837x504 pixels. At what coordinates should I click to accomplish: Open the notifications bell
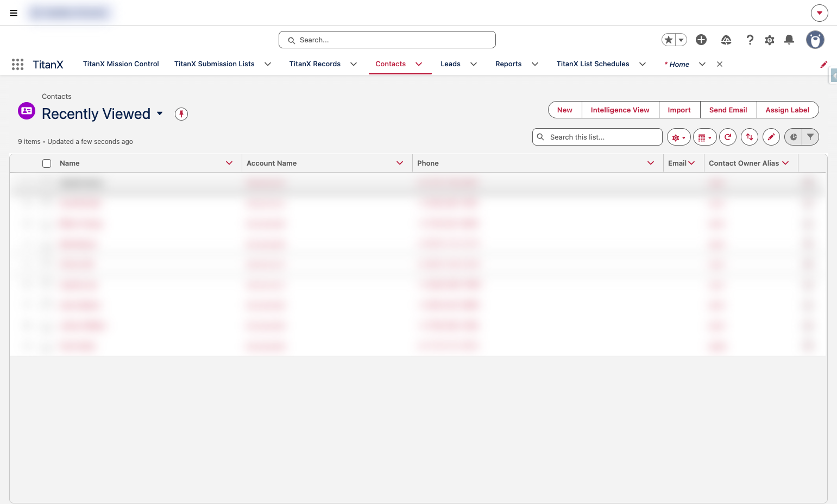pyautogui.click(x=789, y=40)
